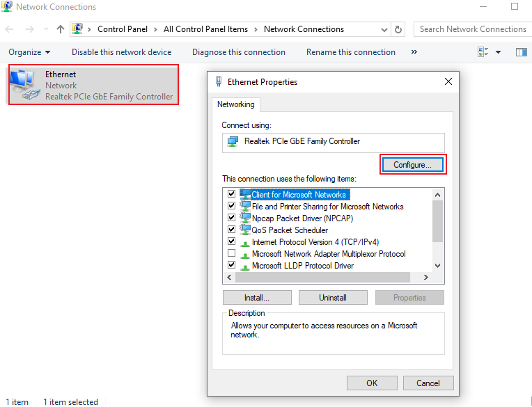Select the Networking tab

click(236, 104)
